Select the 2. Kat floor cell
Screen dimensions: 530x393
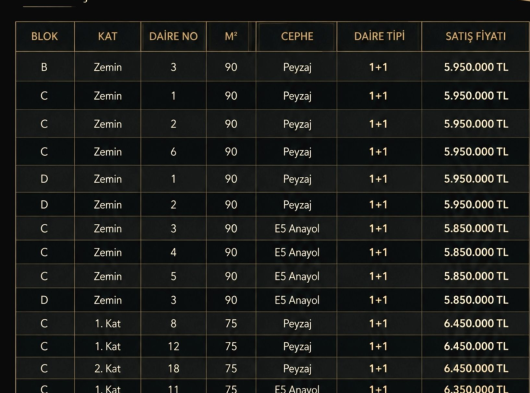[107, 368]
